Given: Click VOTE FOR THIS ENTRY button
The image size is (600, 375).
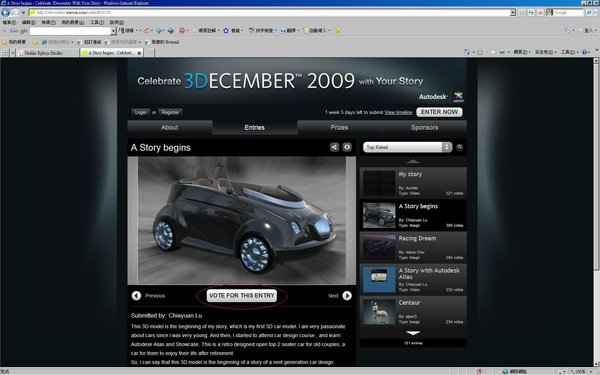Looking at the screenshot, I should (x=242, y=295).
